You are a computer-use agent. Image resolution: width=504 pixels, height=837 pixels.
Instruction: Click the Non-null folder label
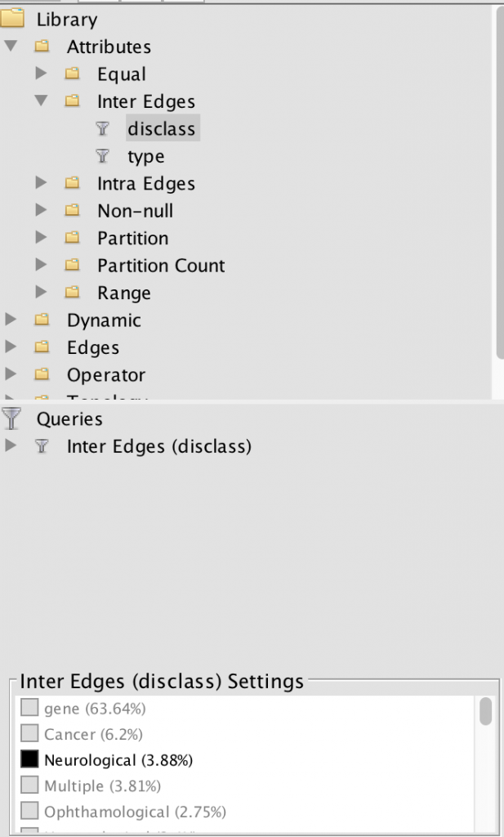click(135, 211)
